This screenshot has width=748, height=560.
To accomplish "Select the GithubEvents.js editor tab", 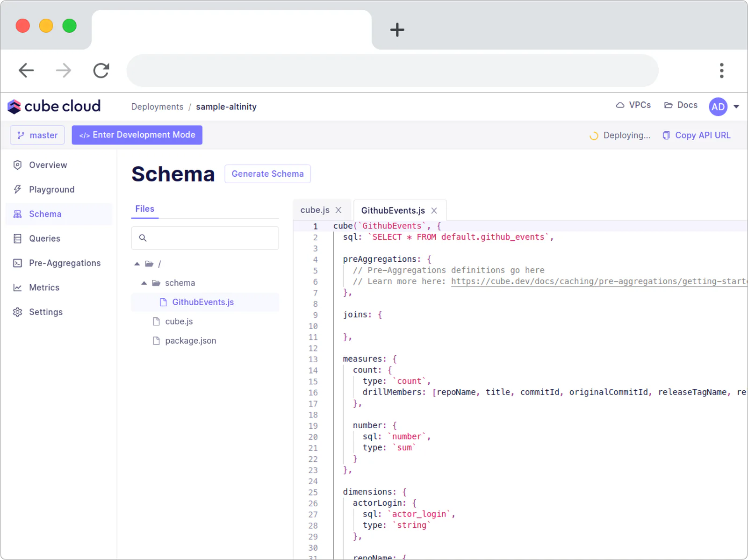I will [393, 210].
